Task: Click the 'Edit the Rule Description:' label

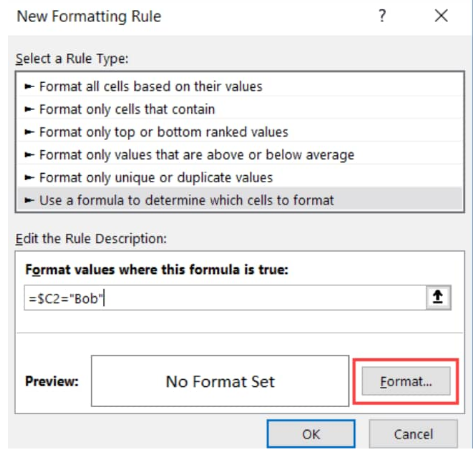Action: point(91,239)
